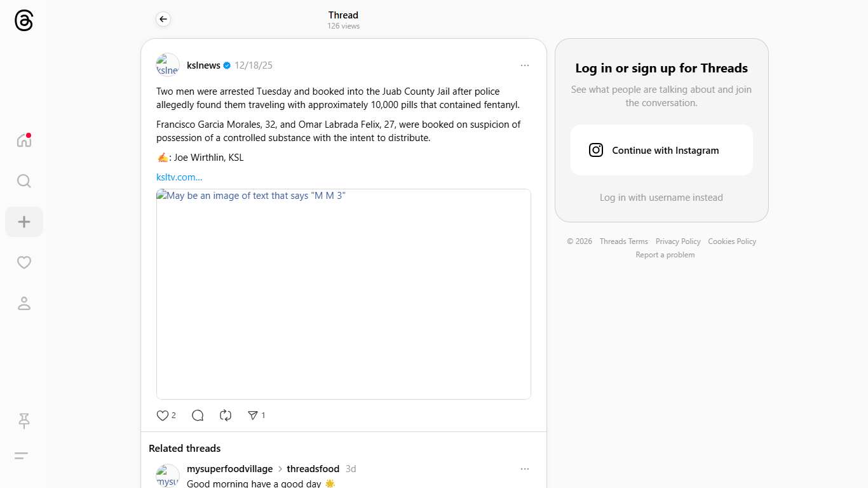Go to Home feed icon

click(x=24, y=140)
